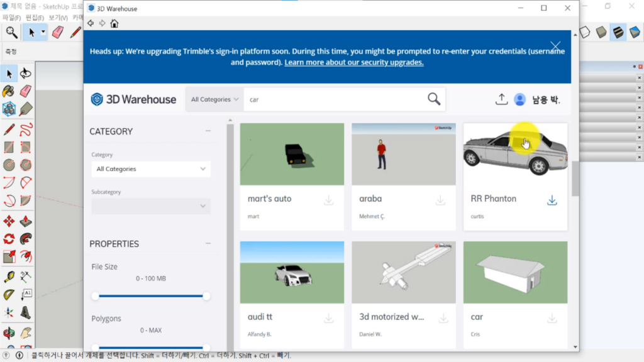The width and height of the screenshot is (644, 362).
Task: Download the araba model
Action: coord(440,200)
